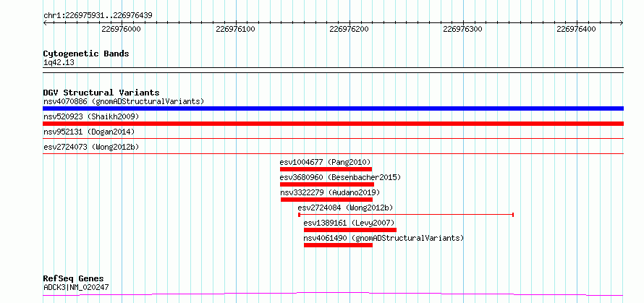This screenshot has height=303, width=644.
Task: Open variant label nsv3322279 (Audano2019)
Action: tap(330, 192)
